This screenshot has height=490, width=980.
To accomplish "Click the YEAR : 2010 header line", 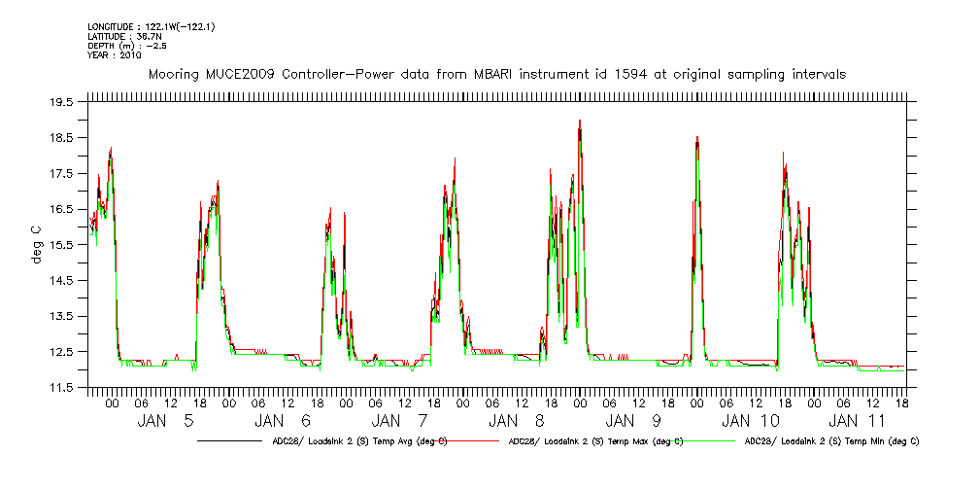I will point(116,55).
